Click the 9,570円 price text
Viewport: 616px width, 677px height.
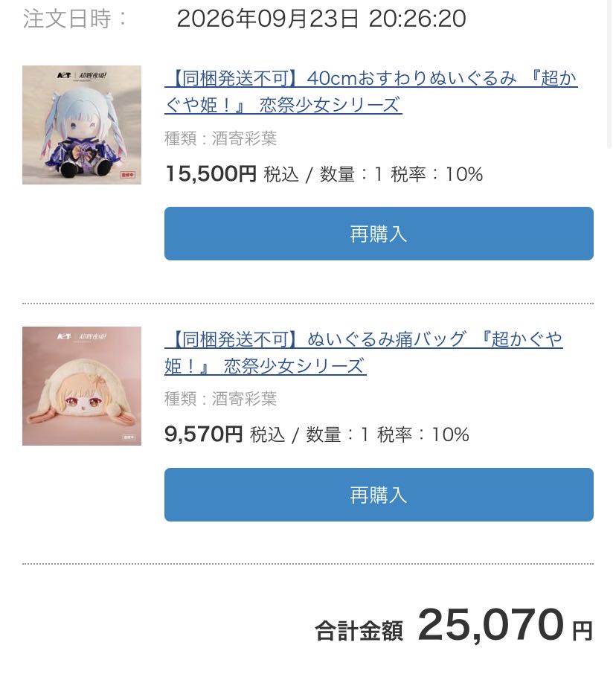point(203,434)
